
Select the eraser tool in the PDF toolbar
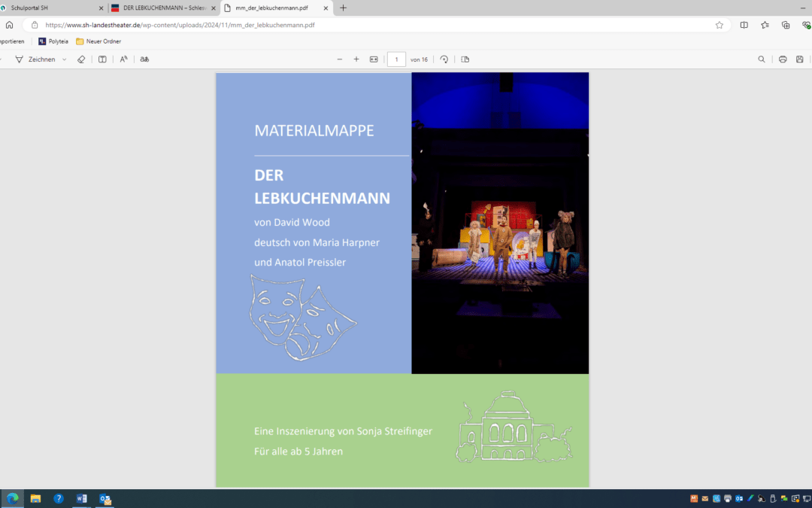(x=80, y=59)
